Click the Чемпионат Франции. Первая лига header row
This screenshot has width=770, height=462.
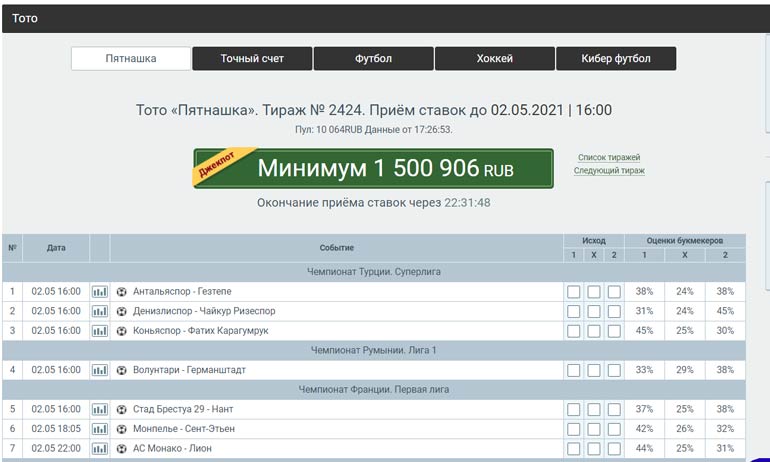[x=374, y=390]
